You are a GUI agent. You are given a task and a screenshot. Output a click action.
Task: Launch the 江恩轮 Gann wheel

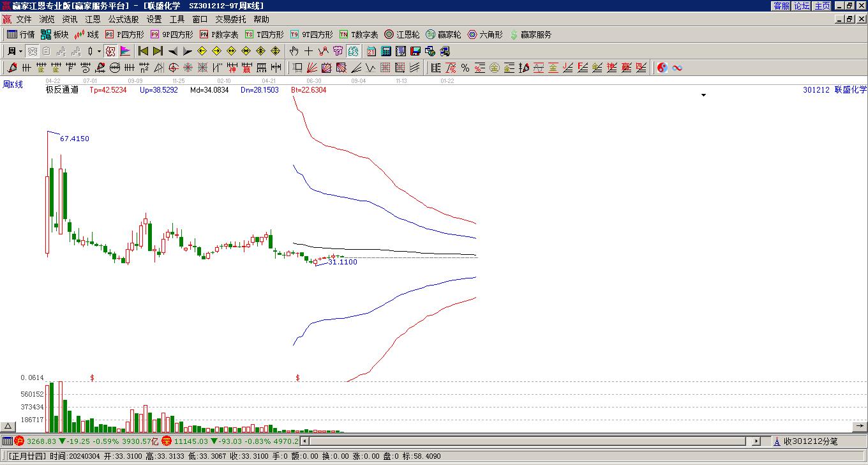(x=402, y=34)
